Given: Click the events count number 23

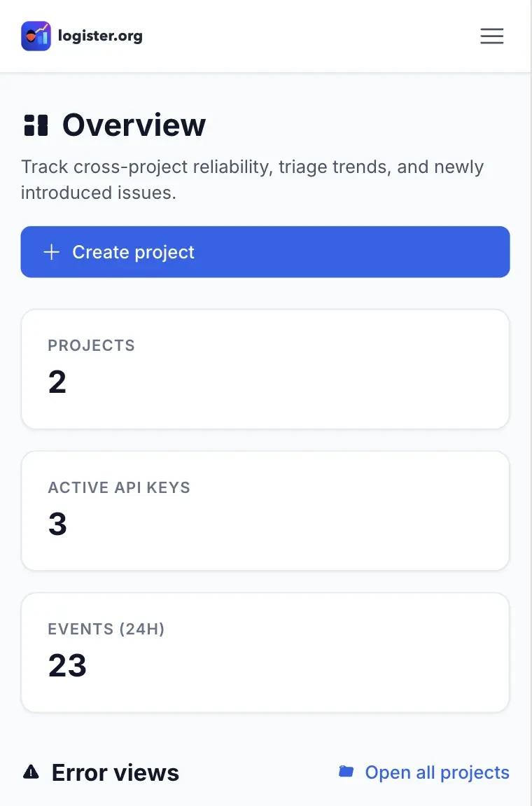Looking at the screenshot, I should pyautogui.click(x=67, y=665).
